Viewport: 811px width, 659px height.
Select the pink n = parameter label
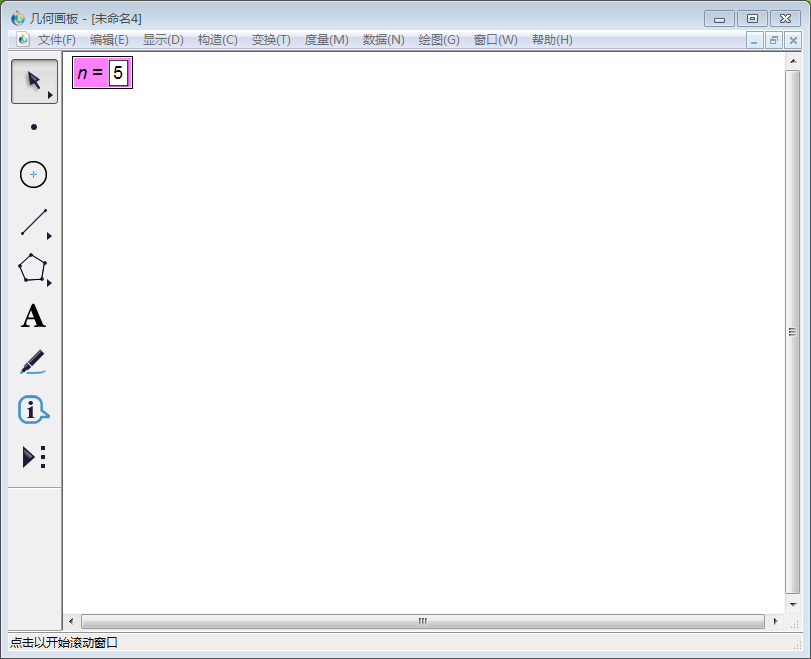click(91, 72)
